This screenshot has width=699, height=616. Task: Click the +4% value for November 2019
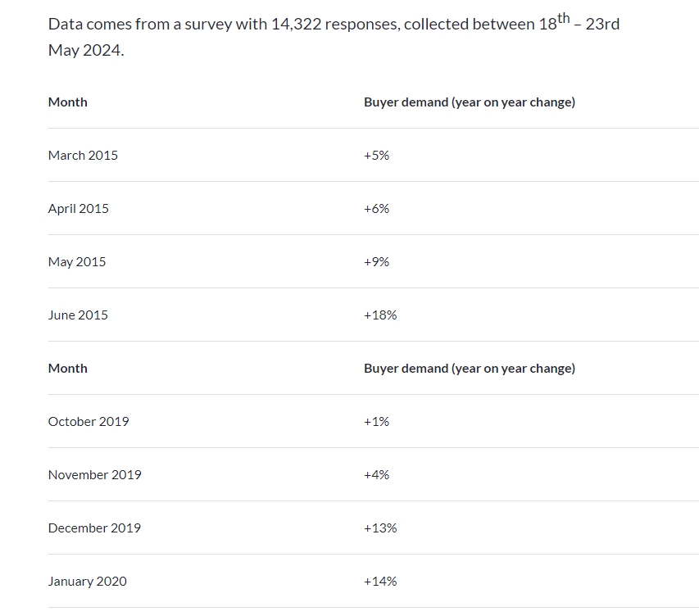(376, 475)
